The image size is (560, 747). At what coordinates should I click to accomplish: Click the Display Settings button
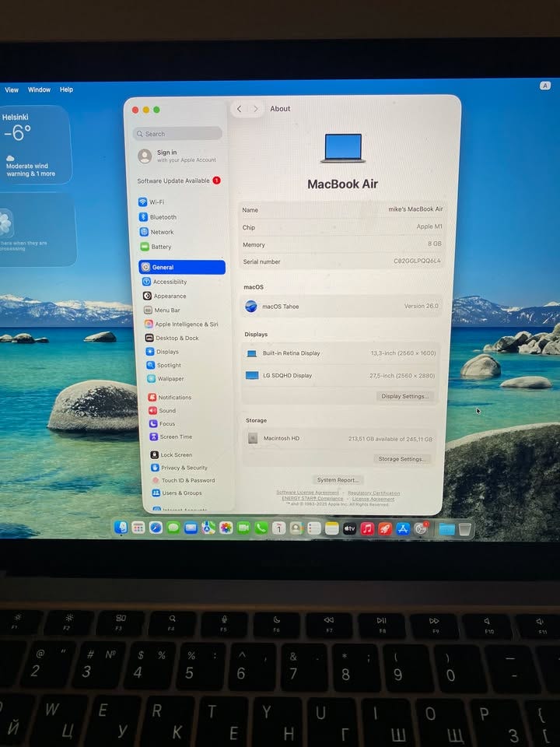pos(404,396)
